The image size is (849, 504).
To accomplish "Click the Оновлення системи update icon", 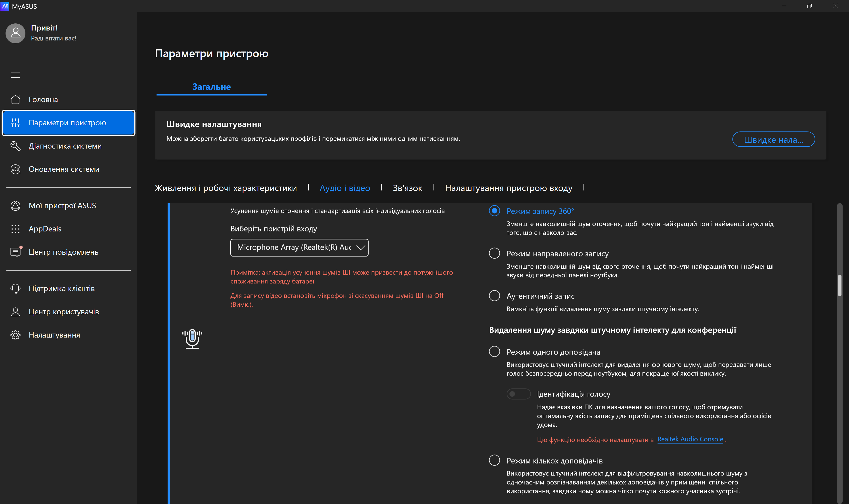I will click(15, 169).
